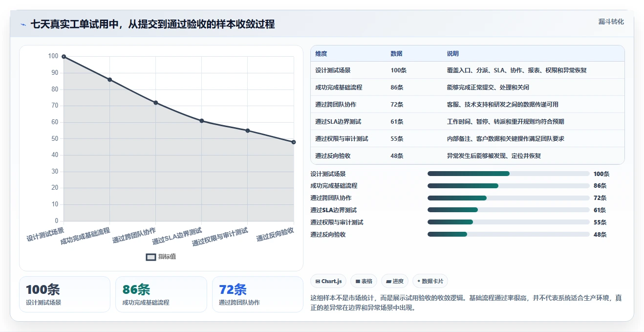Click the Chart.js tag

click(x=328, y=281)
